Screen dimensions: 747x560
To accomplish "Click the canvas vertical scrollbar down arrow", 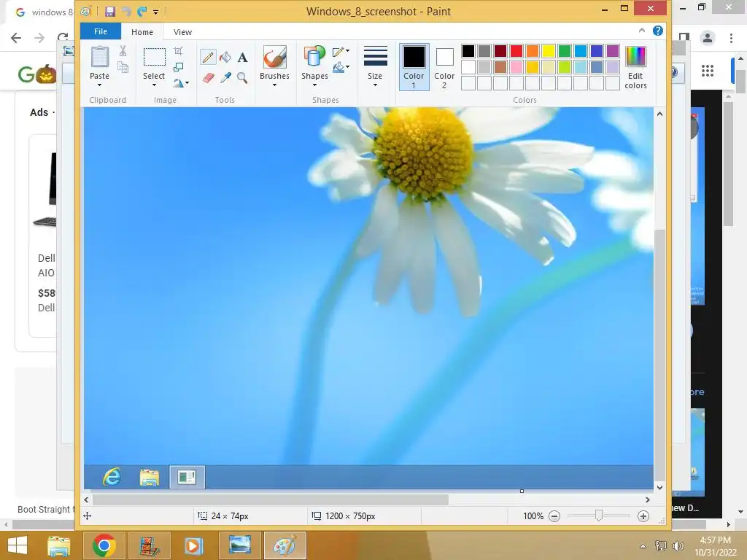I will tap(659, 487).
